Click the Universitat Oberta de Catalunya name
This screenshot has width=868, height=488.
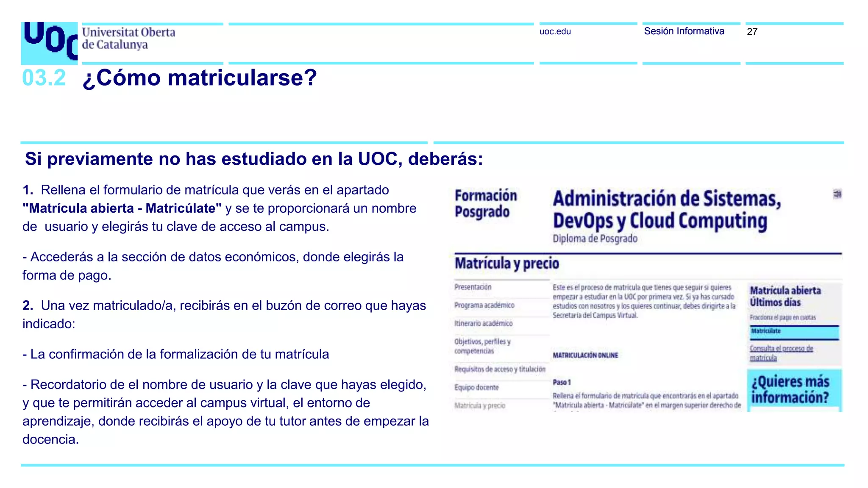click(128, 38)
